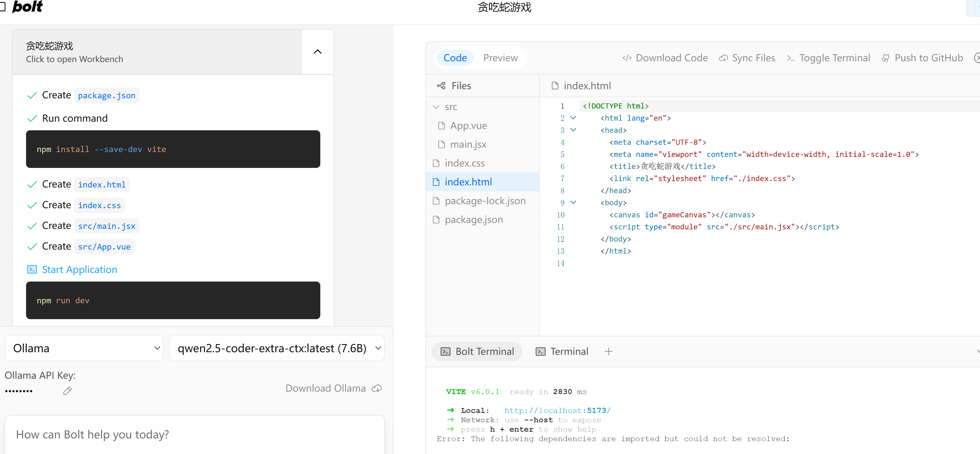Screen dimensions: 980x454
Task: Click the Push to GitHub icon
Action: 886,58
